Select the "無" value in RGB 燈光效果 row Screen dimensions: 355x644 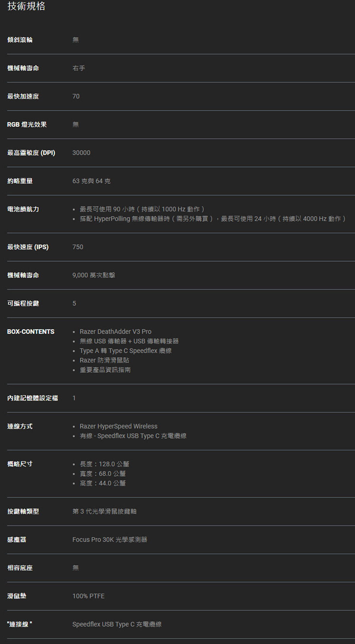[x=76, y=124]
